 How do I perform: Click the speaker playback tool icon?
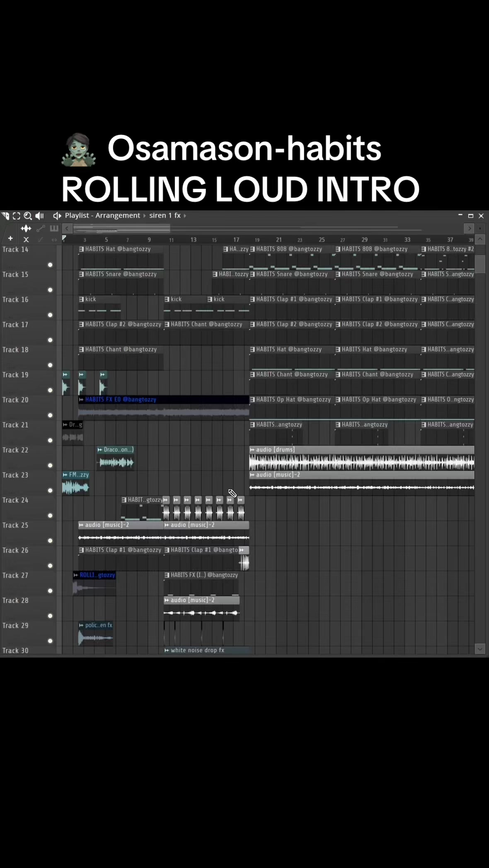tap(40, 216)
